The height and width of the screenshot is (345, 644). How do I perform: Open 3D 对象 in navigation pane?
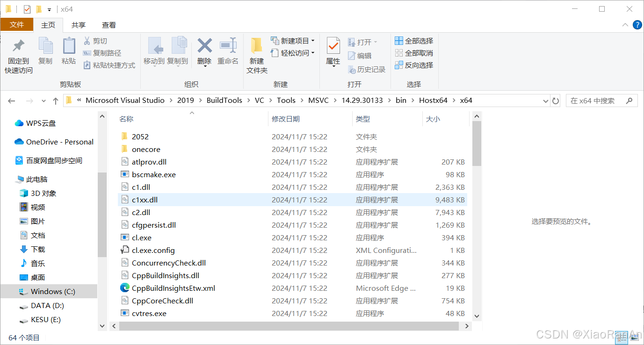[37, 193]
